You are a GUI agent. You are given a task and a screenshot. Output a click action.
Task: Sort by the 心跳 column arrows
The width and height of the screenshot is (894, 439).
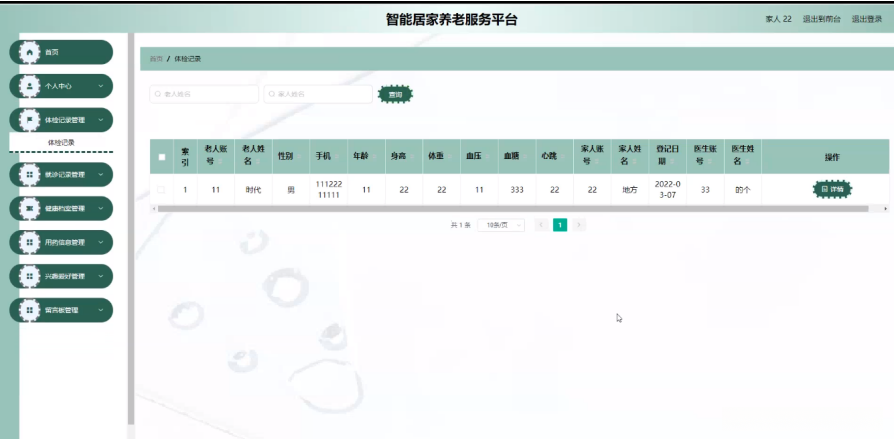click(562, 157)
